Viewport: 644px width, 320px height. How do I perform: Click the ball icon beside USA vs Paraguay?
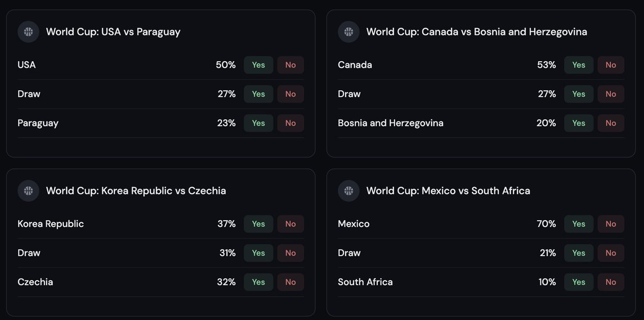pyautogui.click(x=28, y=32)
